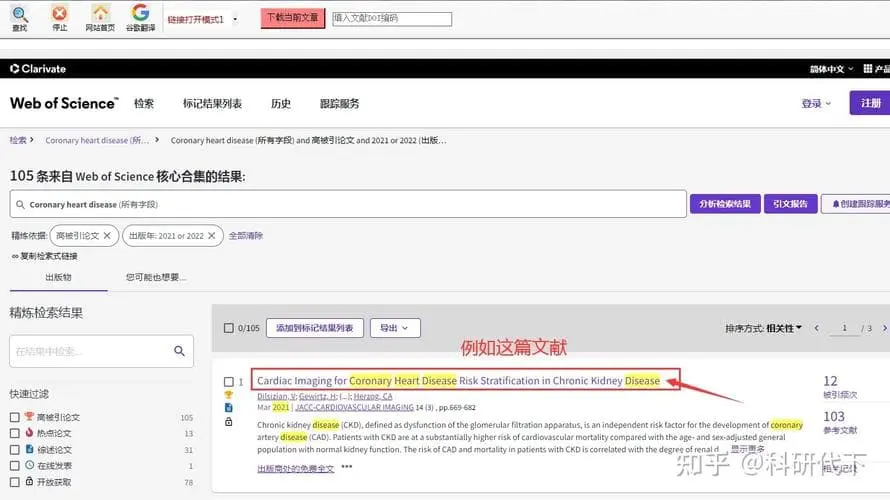This screenshot has width=890, height=500.
Task: Open the Cardiac Imaging for Coronary Heart Disease article
Action: point(458,381)
